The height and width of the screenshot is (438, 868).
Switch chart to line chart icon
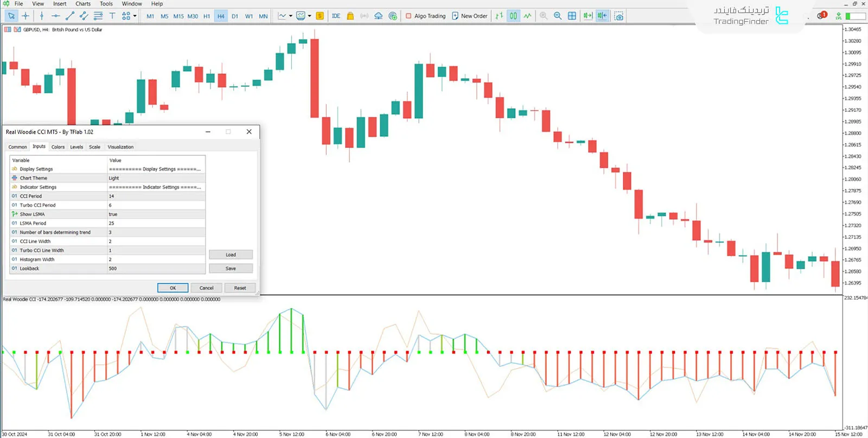tap(527, 16)
